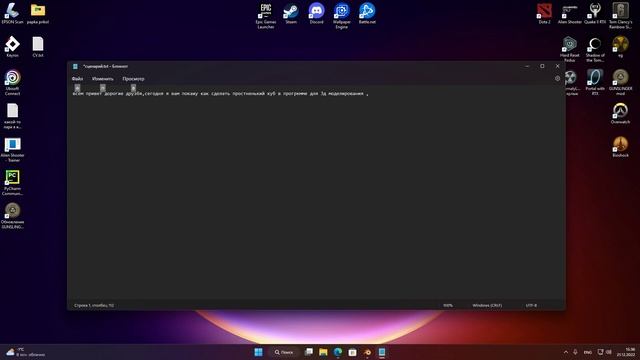The image size is (640, 360).
Task: Switch to Notepad taskbar button
Action: tap(382, 352)
